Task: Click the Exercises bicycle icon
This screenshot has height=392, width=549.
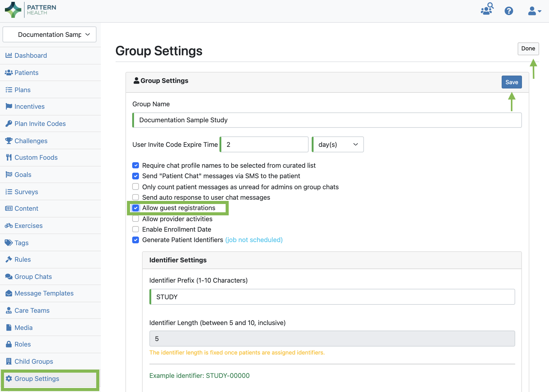Action: (9, 226)
